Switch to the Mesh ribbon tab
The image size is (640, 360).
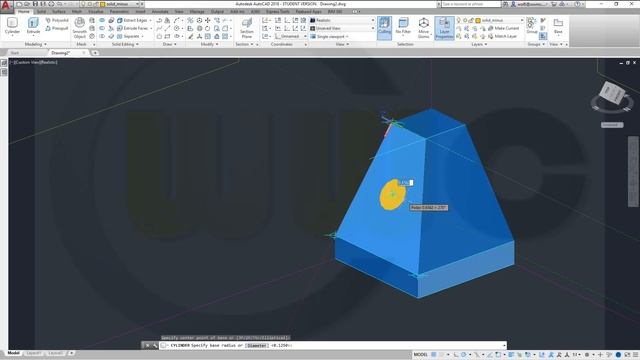77,11
